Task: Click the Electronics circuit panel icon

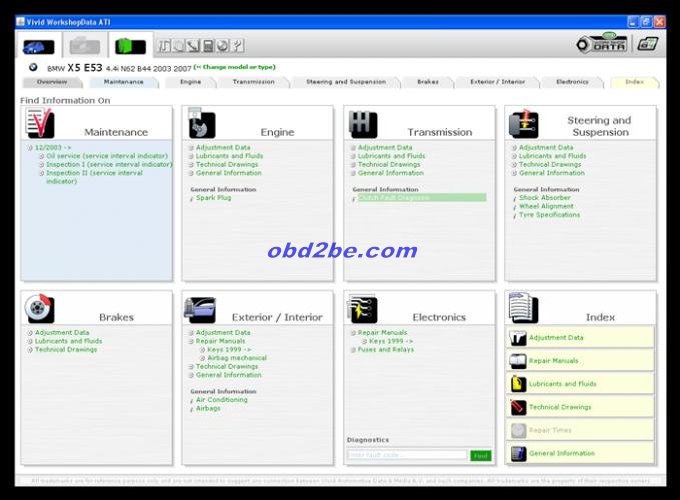Action: coord(362,309)
